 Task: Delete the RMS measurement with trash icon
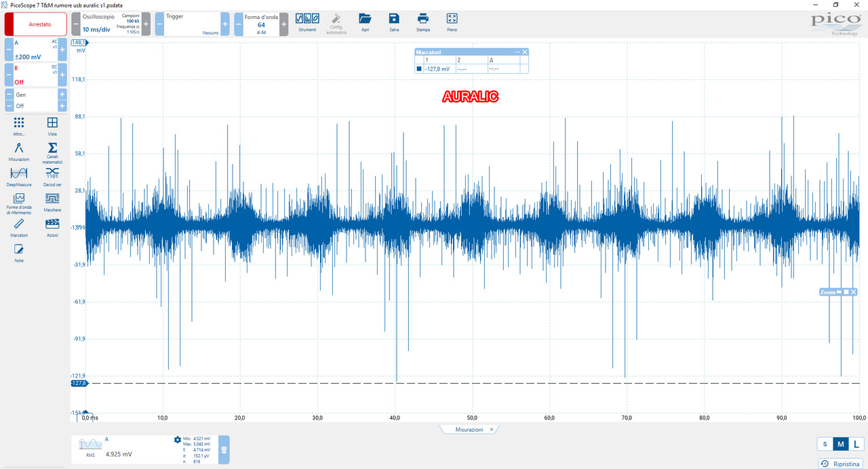pos(224,449)
